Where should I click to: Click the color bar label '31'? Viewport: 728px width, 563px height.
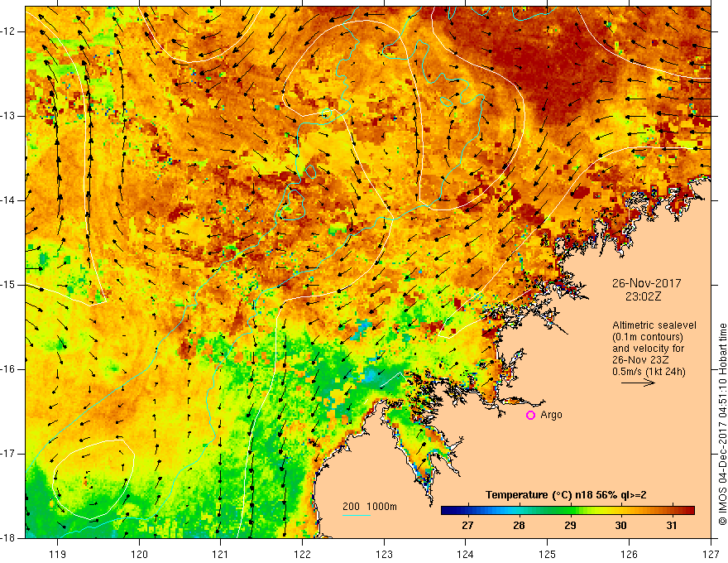(672, 526)
